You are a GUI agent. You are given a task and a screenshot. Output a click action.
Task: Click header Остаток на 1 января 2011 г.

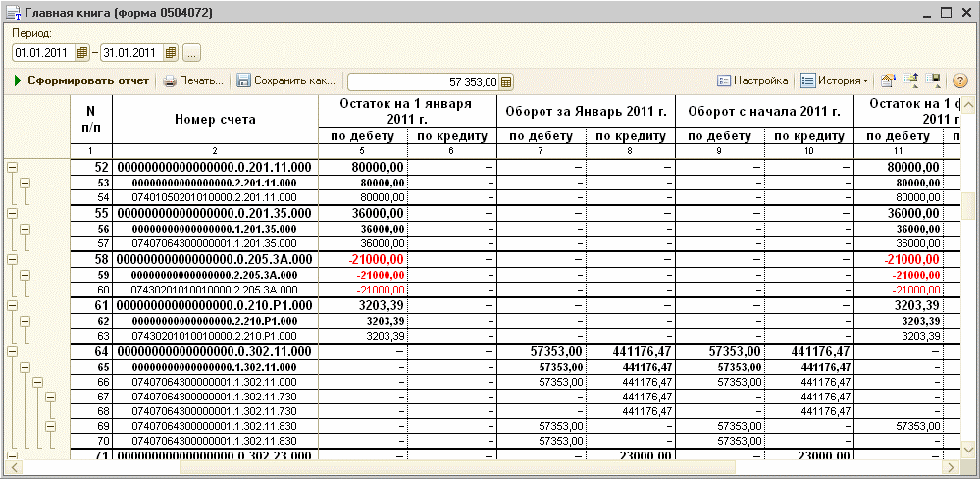point(407,111)
